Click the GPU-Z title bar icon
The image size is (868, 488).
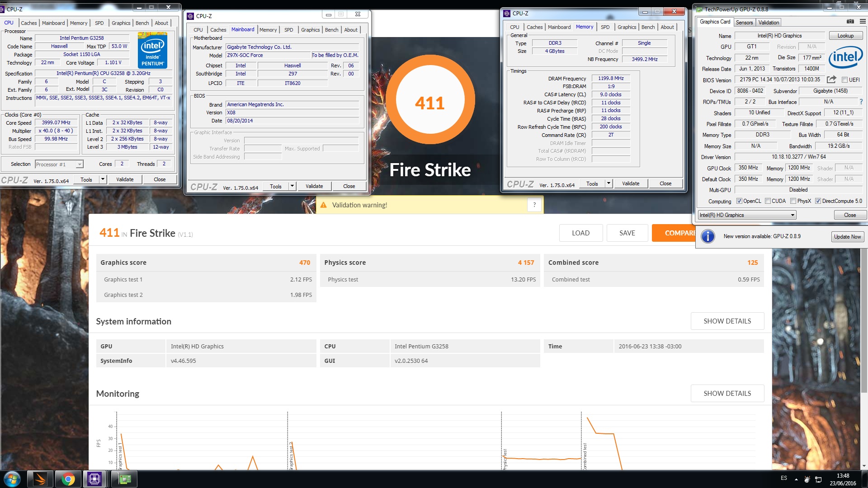point(699,9)
